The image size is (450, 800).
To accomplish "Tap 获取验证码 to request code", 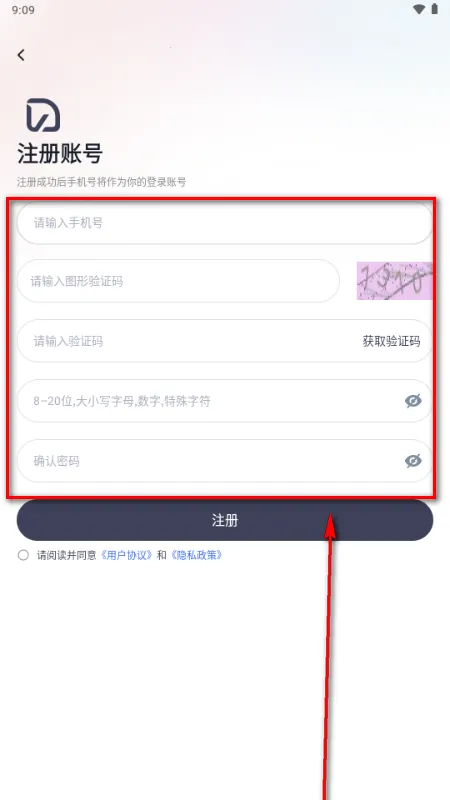I will [x=391, y=341].
